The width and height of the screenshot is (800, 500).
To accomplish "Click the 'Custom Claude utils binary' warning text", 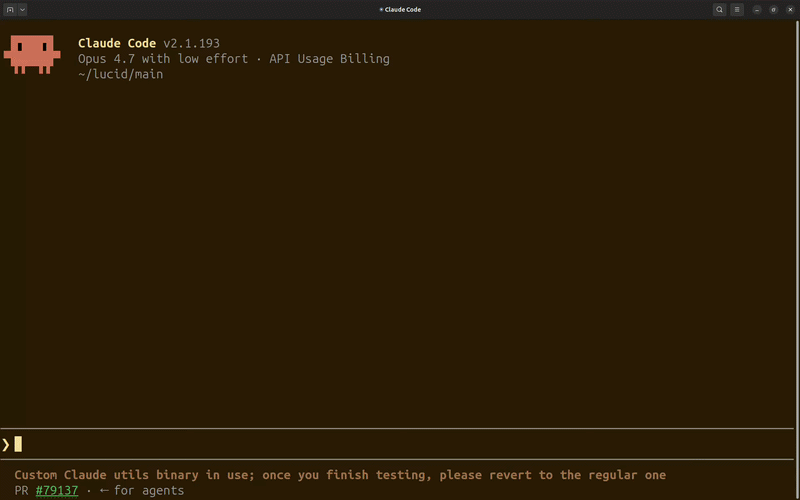I will pyautogui.click(x=340, y=475).
